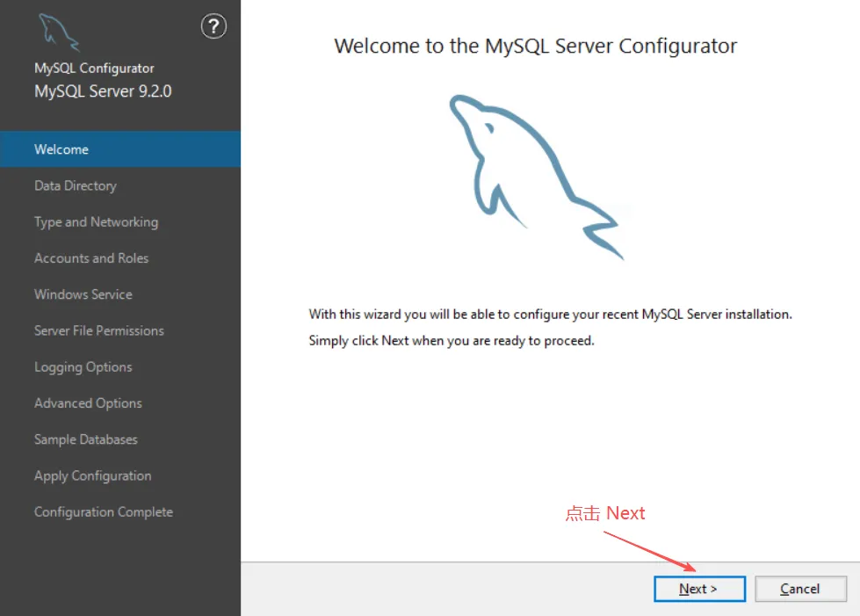
Task: Click the 'With this wizard you will be able' sentence
Action: (550, 315)
